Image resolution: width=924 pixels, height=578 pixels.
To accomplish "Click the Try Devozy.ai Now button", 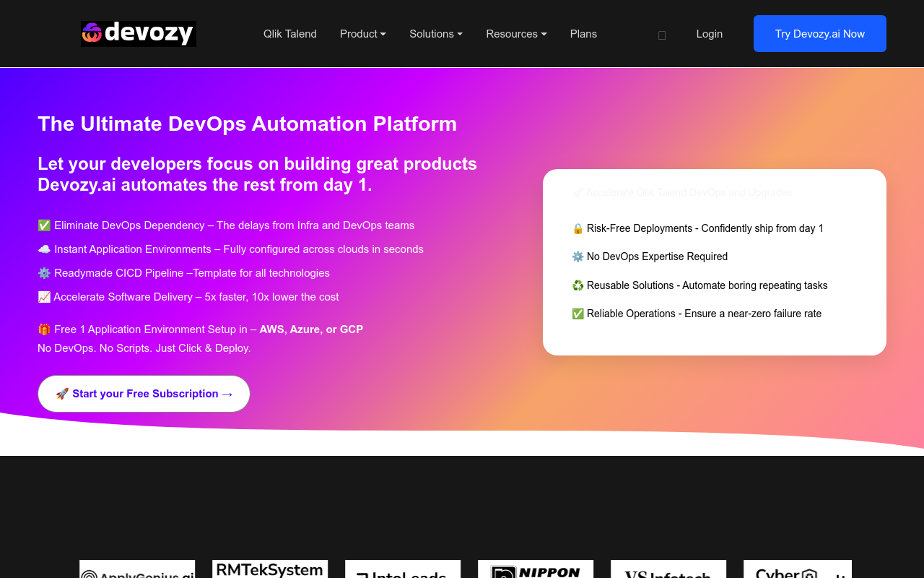I will 819,33.
